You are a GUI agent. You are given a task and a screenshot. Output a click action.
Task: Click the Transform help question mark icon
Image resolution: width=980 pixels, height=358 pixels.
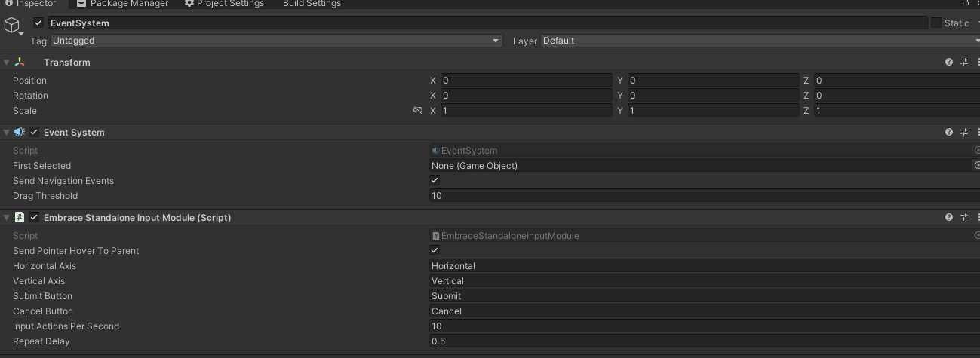pyautogui.click(x=949, y=63)
